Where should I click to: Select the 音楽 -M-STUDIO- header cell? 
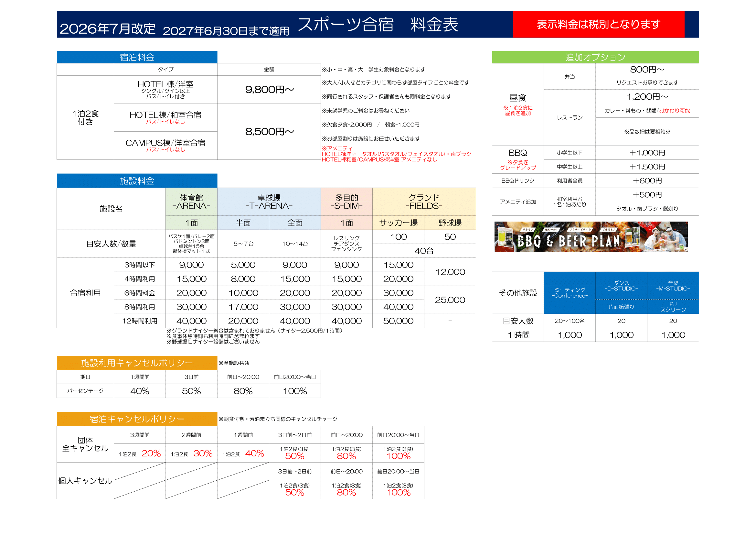[x=673, y=286]
